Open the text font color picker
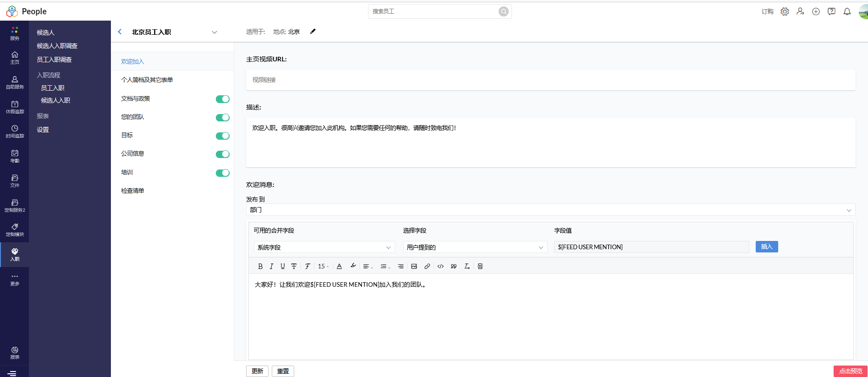Screen dimensions: 868x377 click(x=339, y=266)
